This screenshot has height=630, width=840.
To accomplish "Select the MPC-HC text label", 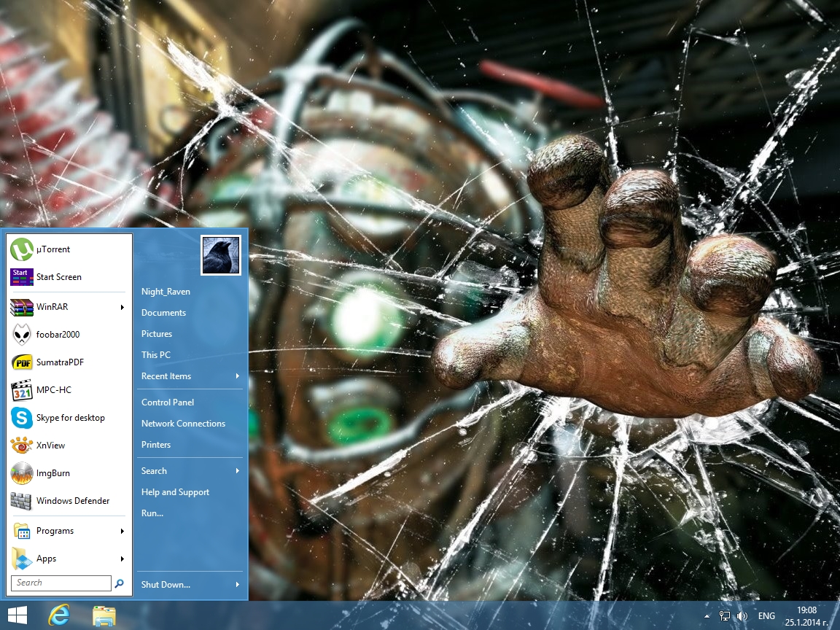I will [x=53, y=390].
